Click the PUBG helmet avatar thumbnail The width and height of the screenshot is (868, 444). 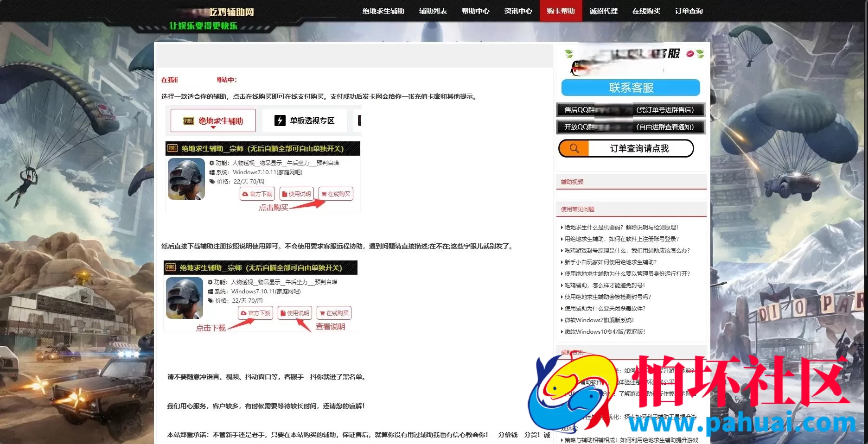tap(186, 179)
